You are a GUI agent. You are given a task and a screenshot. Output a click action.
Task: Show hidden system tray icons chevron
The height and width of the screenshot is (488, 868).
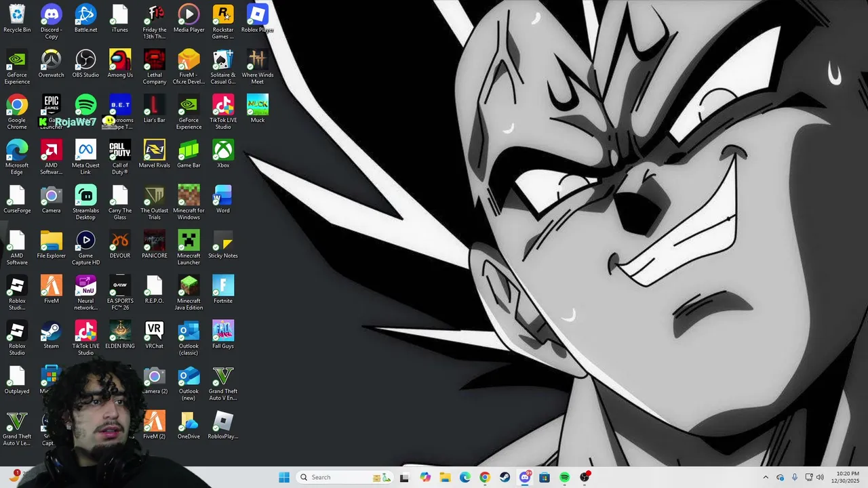pos(766,477)
